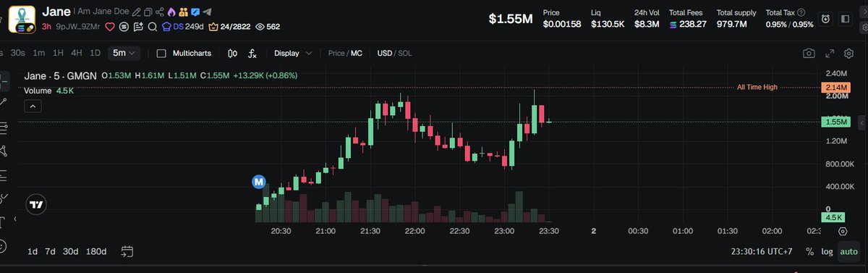The width and height of the screenshot is (868, 273).
Task: Click the Total Fees 238.27 value
Action: click(x=688, y=24)
